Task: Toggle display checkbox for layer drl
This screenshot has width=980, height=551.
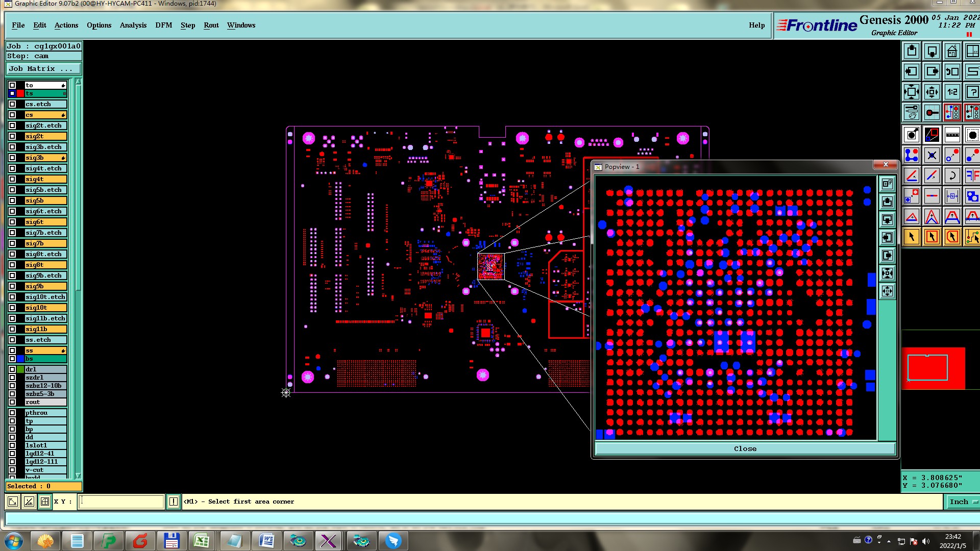Action: [13, 369]
